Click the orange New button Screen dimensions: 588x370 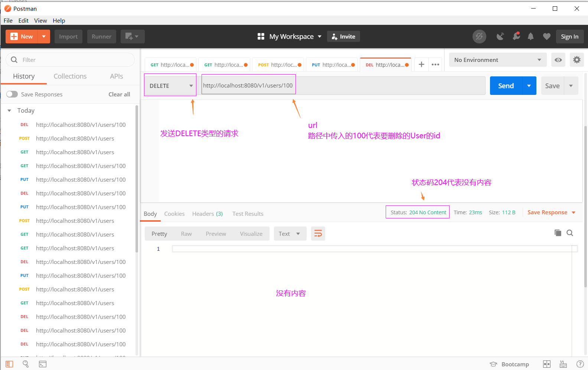tap(22, 36)
